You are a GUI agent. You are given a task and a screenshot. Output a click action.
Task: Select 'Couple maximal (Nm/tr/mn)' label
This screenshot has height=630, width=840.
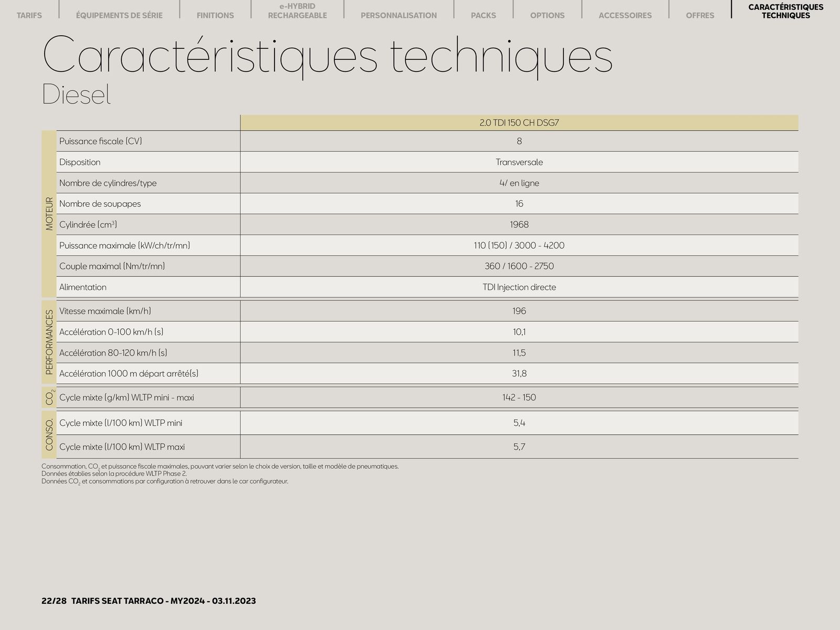112,266
